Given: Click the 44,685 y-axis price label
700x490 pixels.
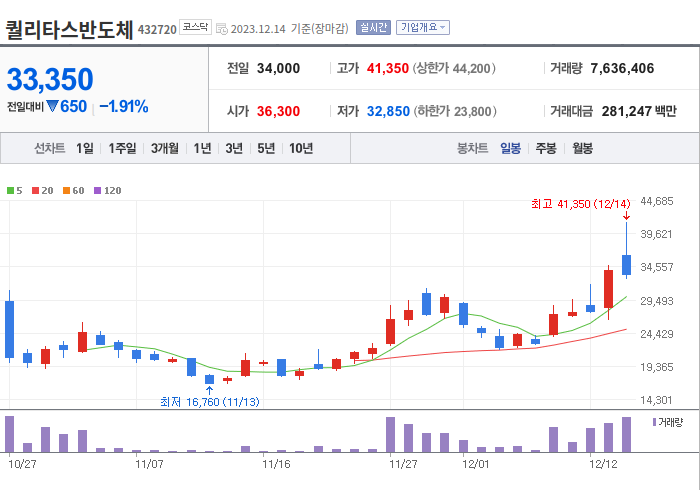Looking at the screenshot, I should pyautogui.click(x=657, y=201).
